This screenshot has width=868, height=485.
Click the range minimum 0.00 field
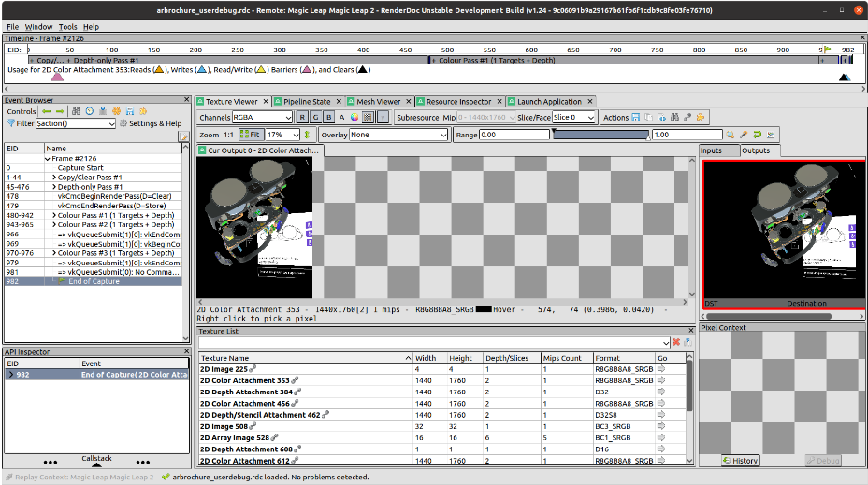pos(514,135)
